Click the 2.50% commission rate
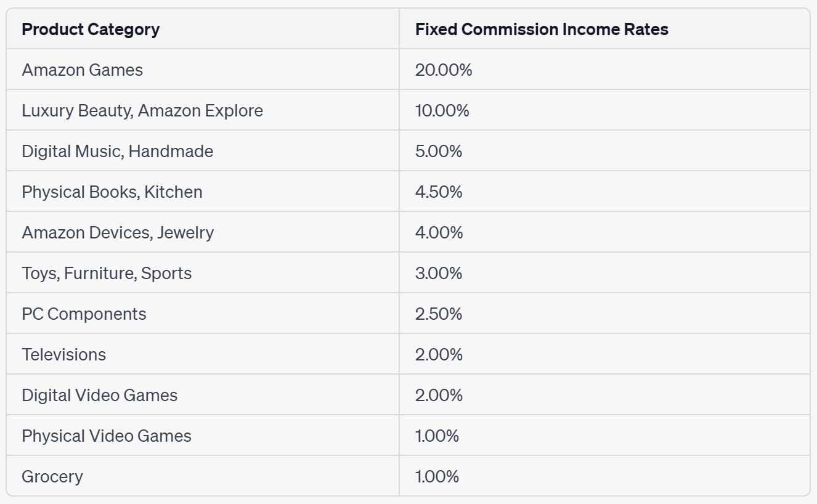Image resolution: width=817 pixels, height=504 pixels. click(x=439, y=314)
